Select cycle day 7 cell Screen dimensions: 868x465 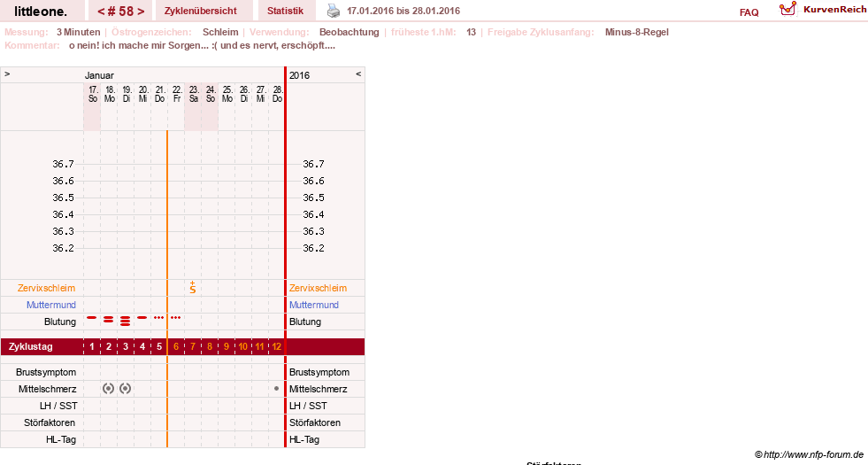[x=193, y=346]
